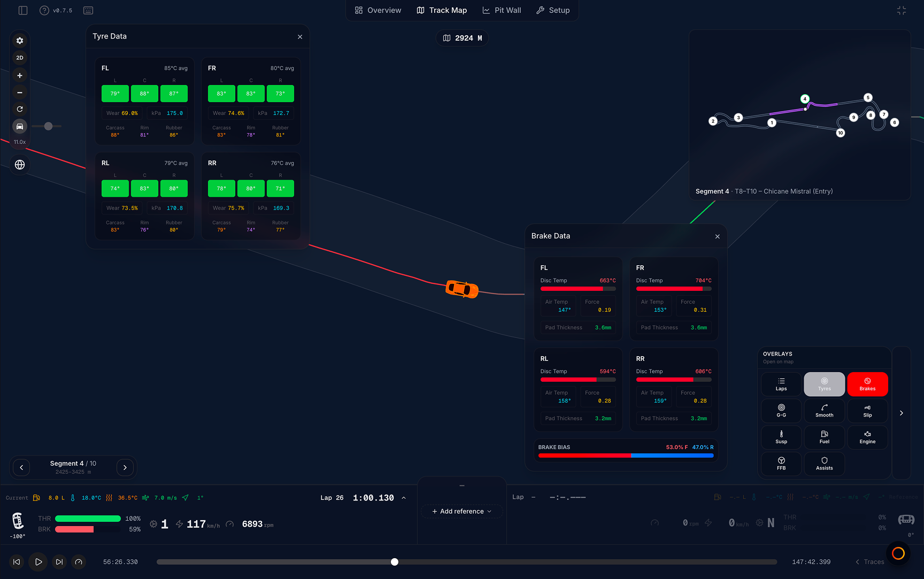The width and height of the screenshot is (924, 579).
Task: Turn off the Tyres overlay
Action: click(825, 384)
